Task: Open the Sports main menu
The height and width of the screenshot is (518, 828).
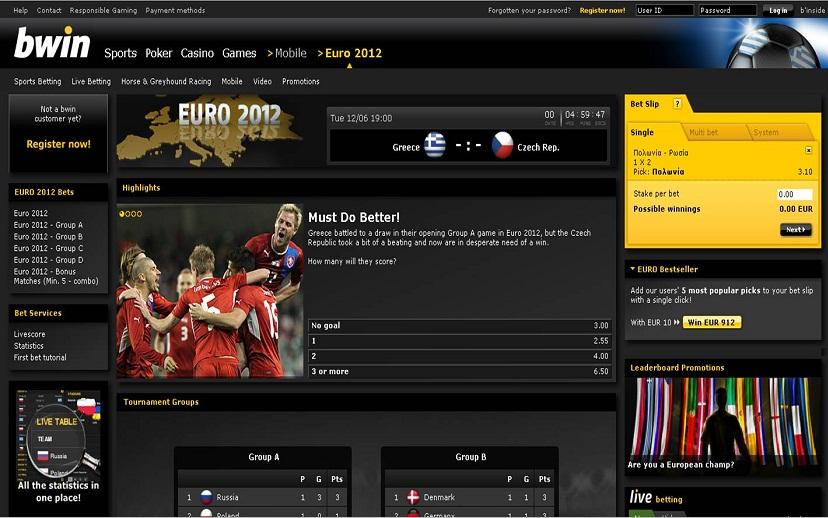Action: pyautogui.click(x=120, y=53)
